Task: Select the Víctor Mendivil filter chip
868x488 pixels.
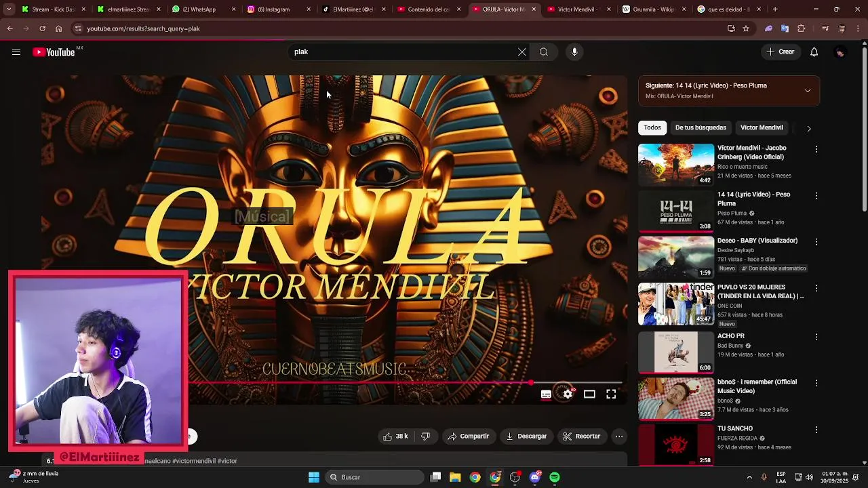Action: (x=762, y=127)
